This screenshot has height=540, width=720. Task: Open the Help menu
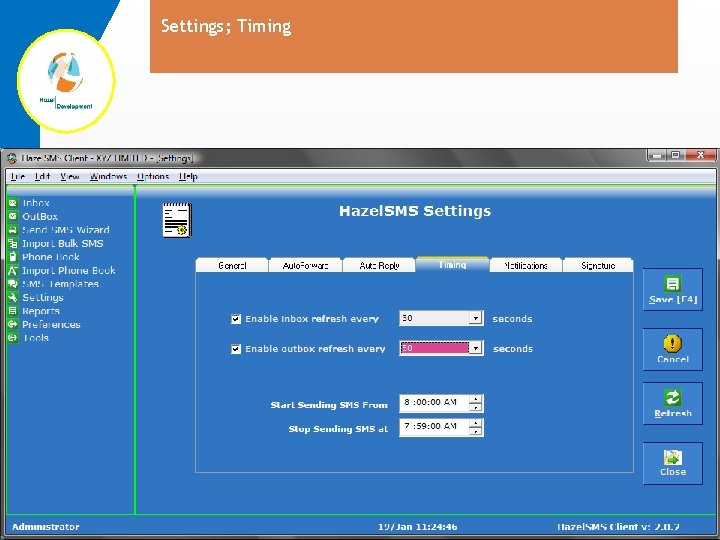coord(188,176)
